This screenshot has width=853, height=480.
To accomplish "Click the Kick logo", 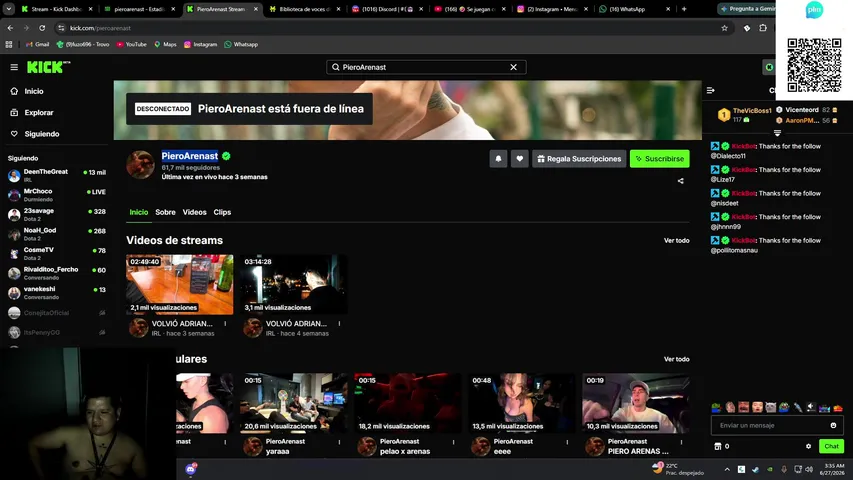I will coord(48,67).
